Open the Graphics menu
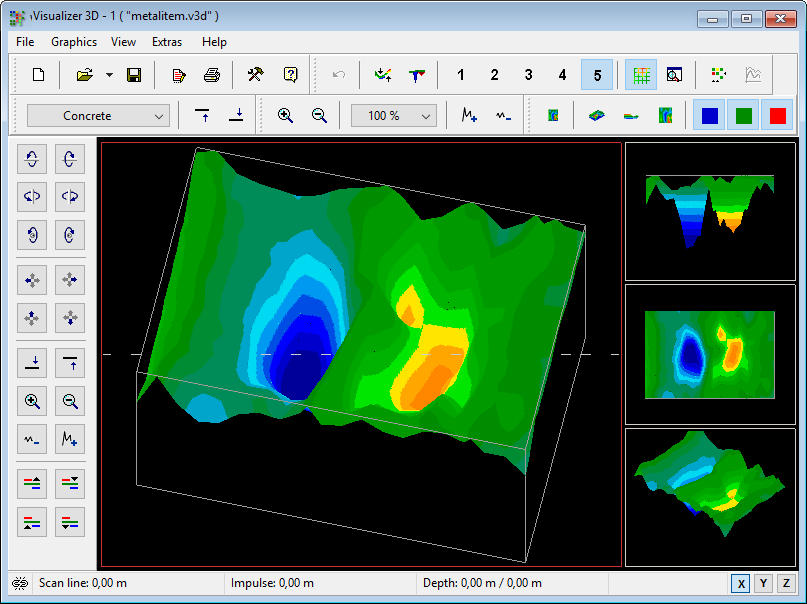This screenshot has width=807, height=604. point(74,42)
